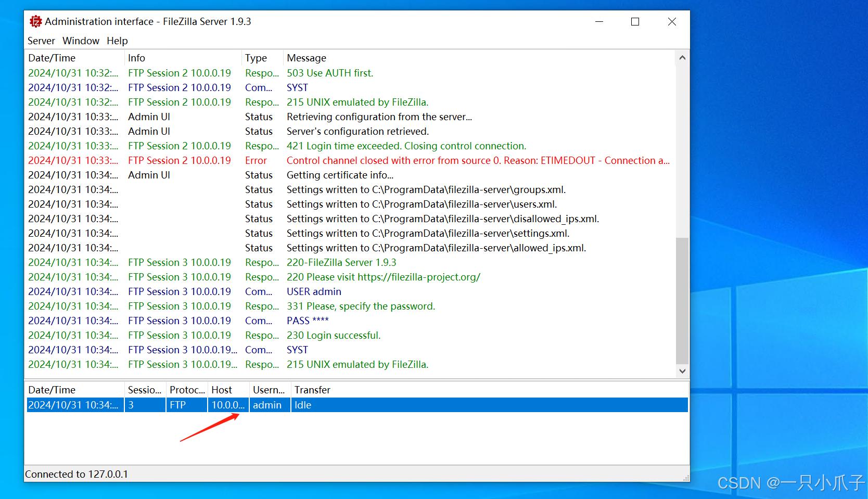The image size is (868, 499).
Task: Click the log scrollbar up arrow
Action: tap(682, 58)
